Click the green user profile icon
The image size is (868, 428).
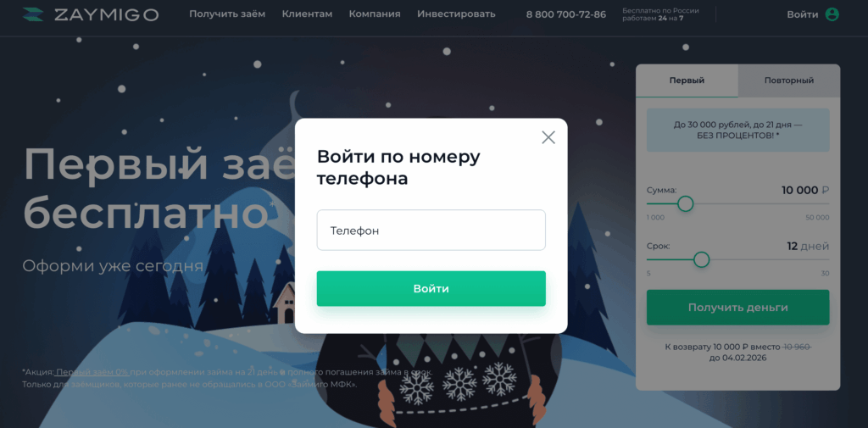(832, 14)
